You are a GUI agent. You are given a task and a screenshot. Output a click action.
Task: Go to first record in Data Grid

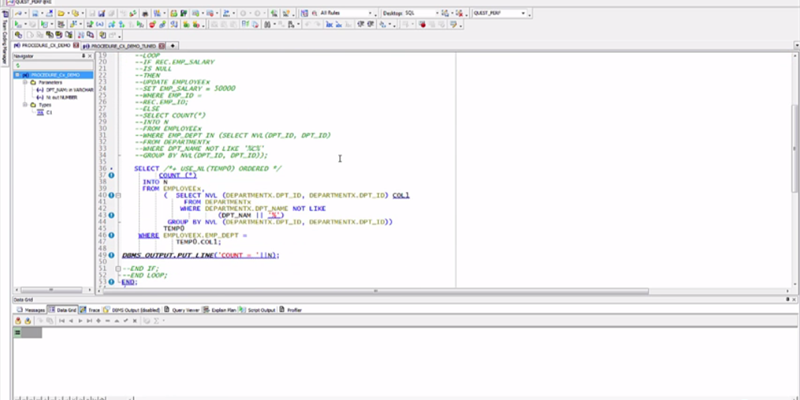pos(62,320)
